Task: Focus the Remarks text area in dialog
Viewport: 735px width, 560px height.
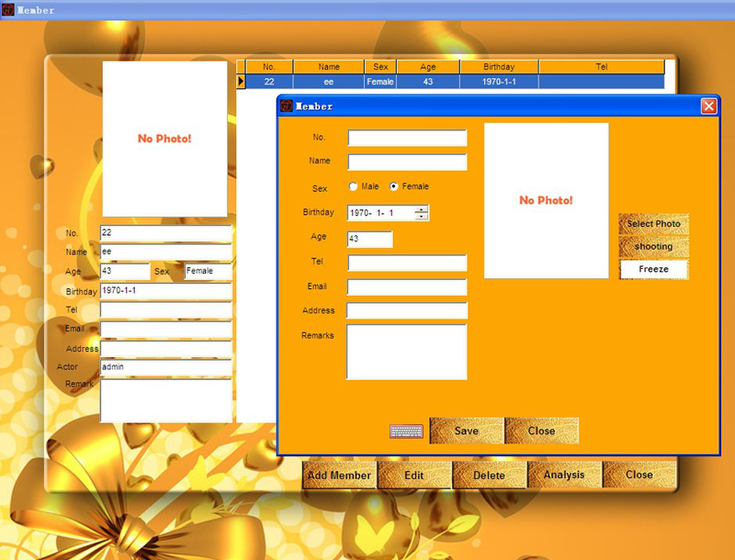Action: (x=407, y=352)
